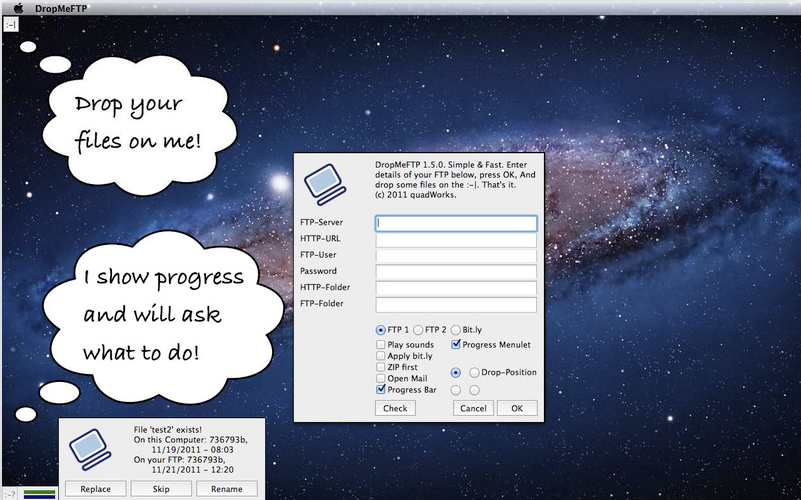This screenshot has width=801, height=500.
Task: Focus the FTP-Server input field
Action: tap(456, 223)
